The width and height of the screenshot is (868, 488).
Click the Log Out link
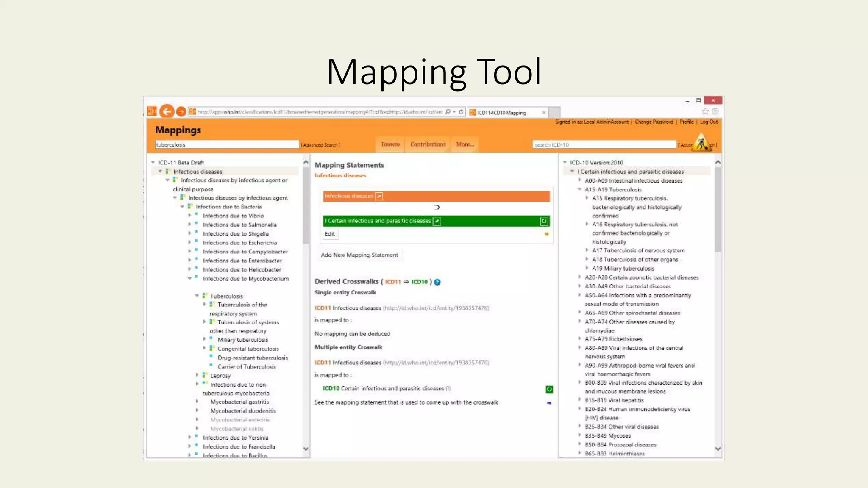(x=709, y=122)
